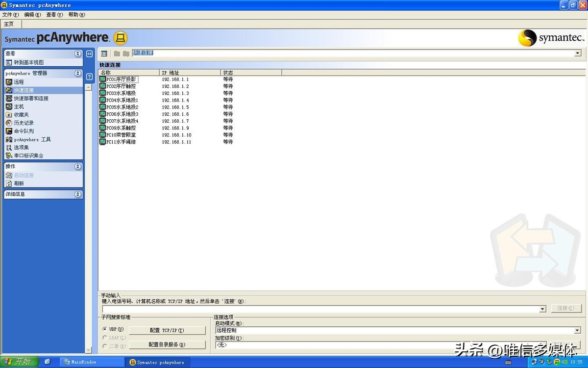588x368 pixels.
Task: Open the 编辑 menu
Action: coord(33,15)
